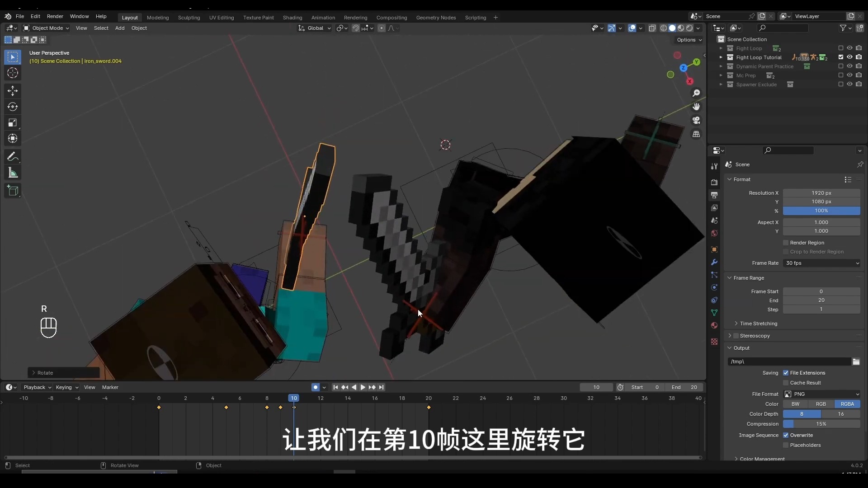Adjust the Compression 15% slider

(821, 424)
